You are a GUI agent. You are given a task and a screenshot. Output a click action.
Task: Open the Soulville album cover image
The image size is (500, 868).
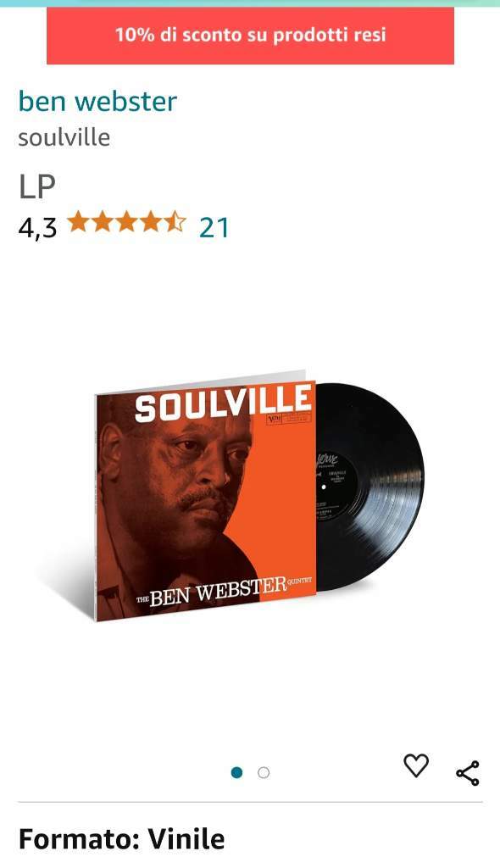pos(206,500)
